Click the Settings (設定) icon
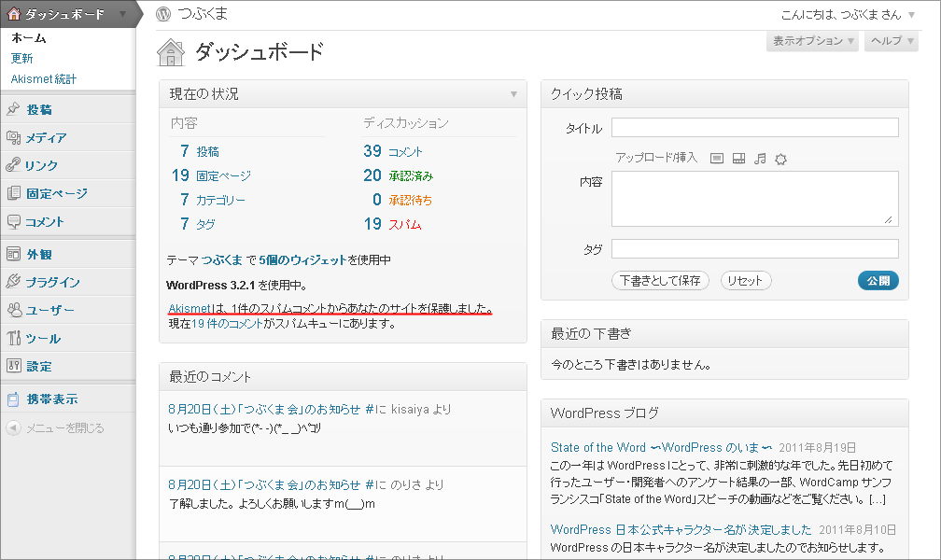941x560 pixels. (x=13, y=366)
